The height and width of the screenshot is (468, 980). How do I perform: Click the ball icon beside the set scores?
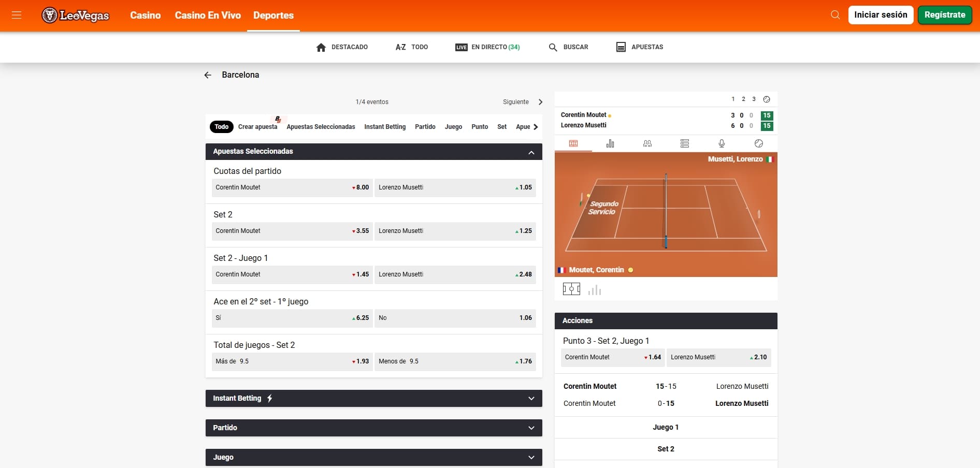767,99
